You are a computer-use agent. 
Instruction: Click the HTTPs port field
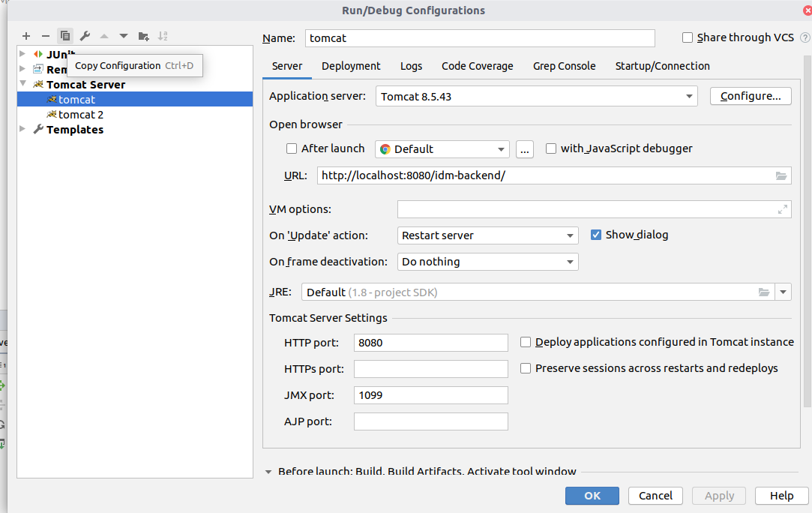point(431,369)
